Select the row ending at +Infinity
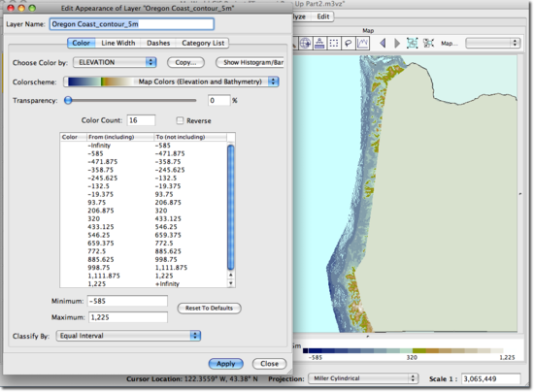Viewport: 534px width, 392px height. pyautogui.click(x=144, y=283)
